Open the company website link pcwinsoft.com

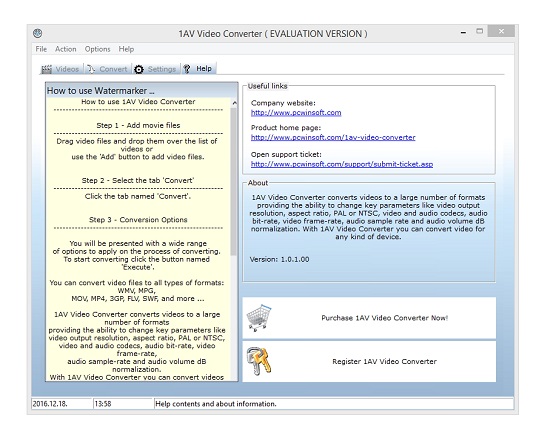296,113
